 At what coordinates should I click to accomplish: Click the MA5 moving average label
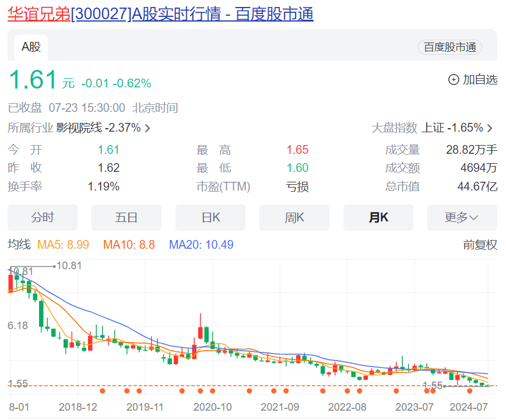click(63, 245)
